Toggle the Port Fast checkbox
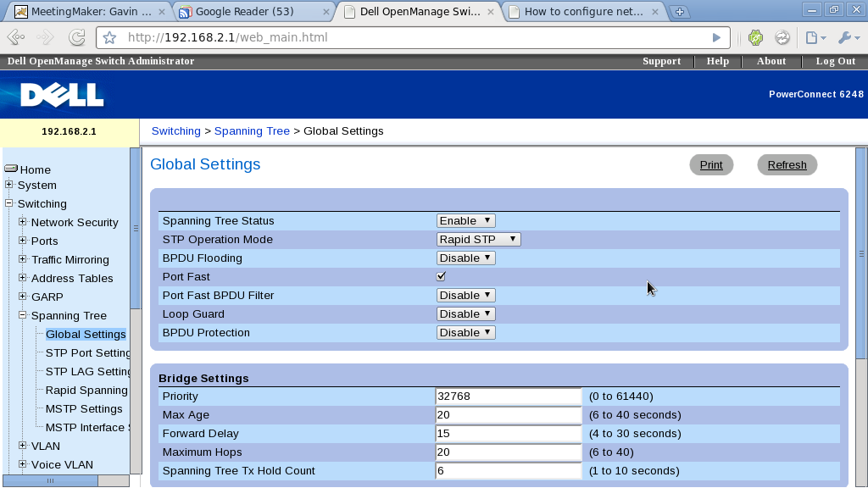Viewport: 868px width, 488px height. point(441,276)
